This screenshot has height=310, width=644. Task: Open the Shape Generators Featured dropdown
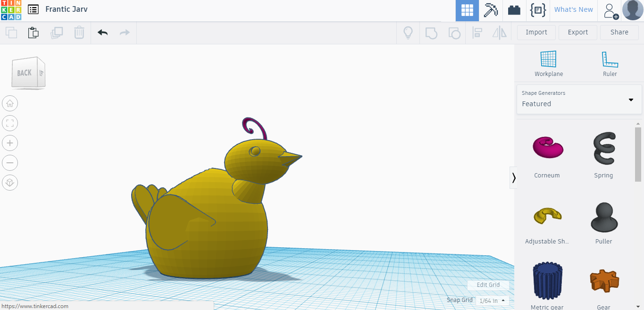click(579, 99)
